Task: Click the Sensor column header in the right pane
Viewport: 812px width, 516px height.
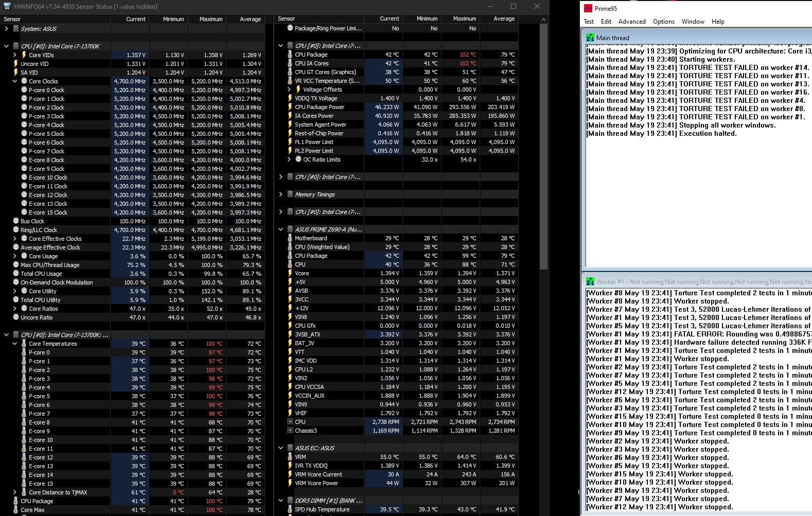Action: click(x=319, y=19)
